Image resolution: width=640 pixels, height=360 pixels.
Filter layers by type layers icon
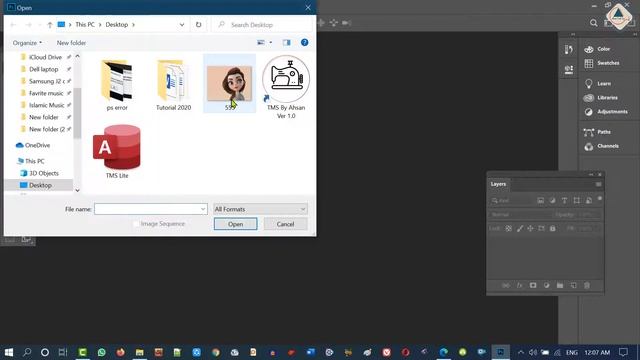point(564,200)
